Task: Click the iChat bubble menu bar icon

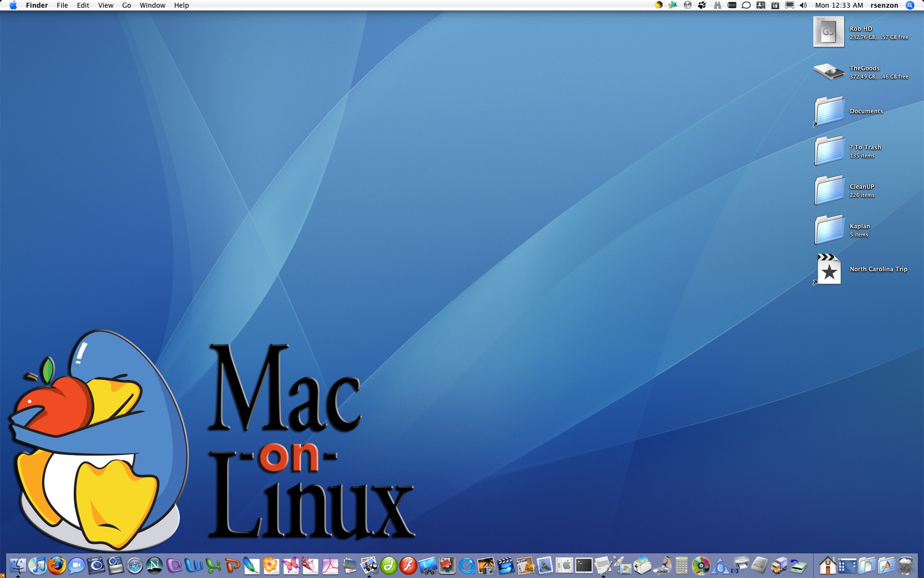Action: point(746,5)
